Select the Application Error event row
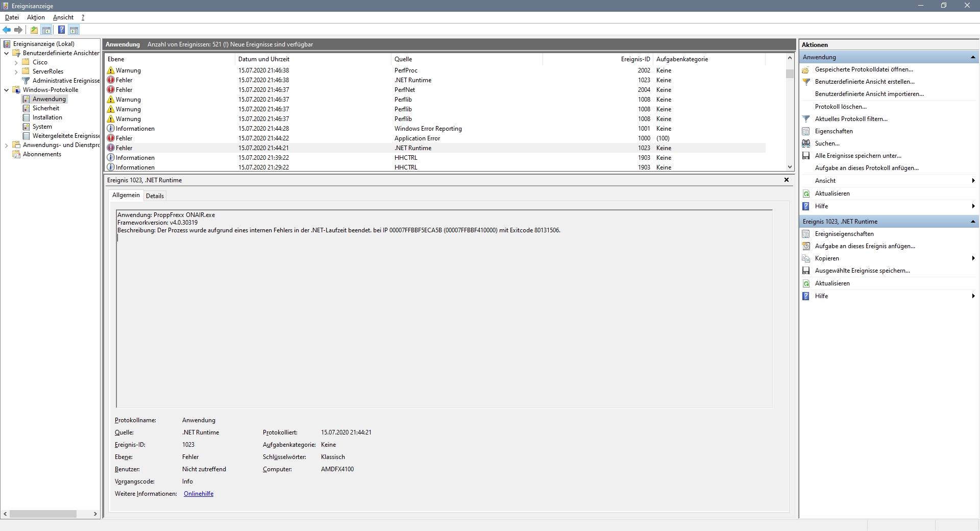Viewport: 980px width, 531px height. point(417,138)
